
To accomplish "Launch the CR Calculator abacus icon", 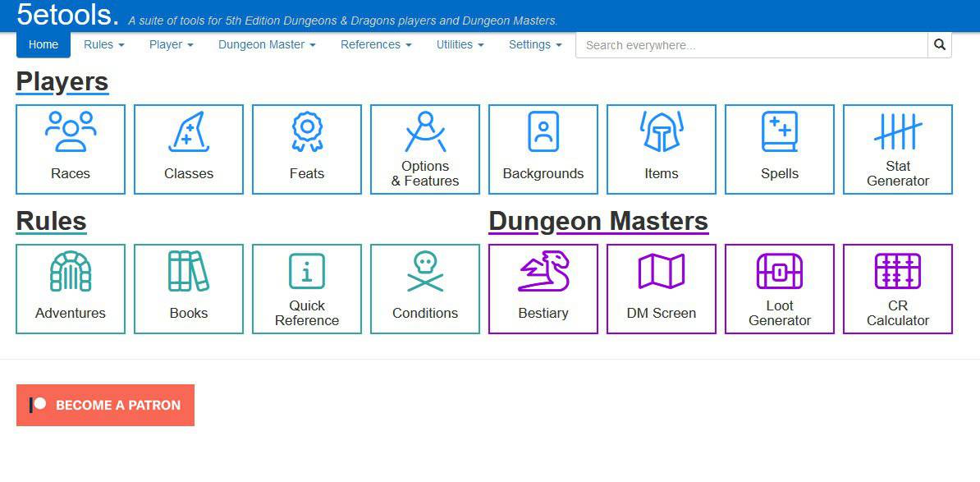I will tap(898, 271).
